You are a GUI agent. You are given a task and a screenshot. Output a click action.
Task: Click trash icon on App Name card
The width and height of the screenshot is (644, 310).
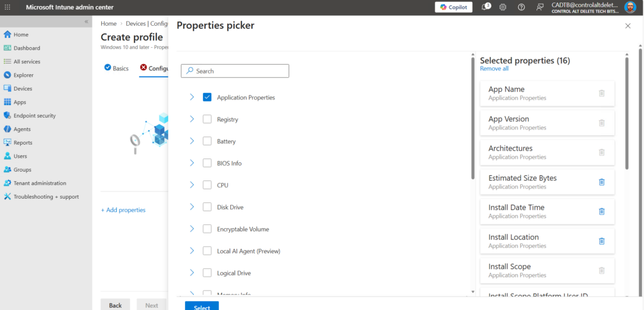point(602,93)
